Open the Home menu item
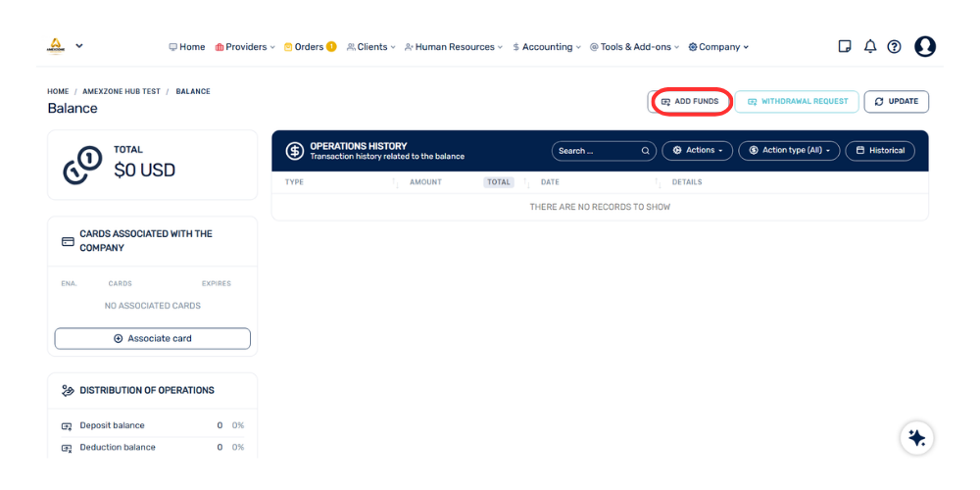Viewport: 980px width, 490px height. (x=187, y=47)
